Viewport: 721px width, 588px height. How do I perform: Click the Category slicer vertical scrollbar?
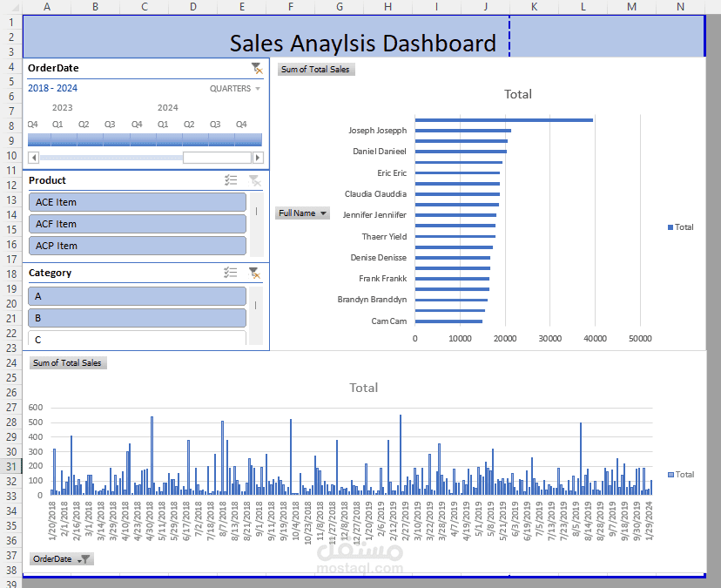256,315
